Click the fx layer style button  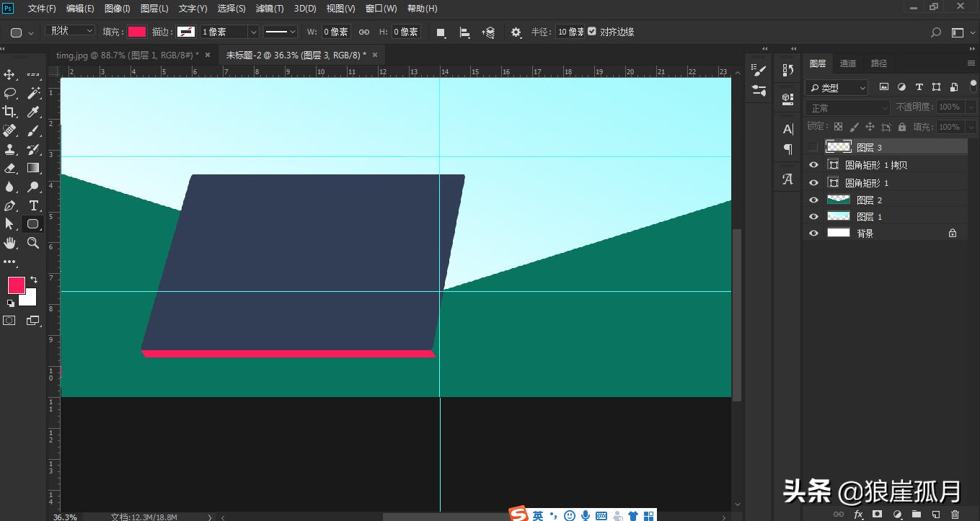point(857,514)
